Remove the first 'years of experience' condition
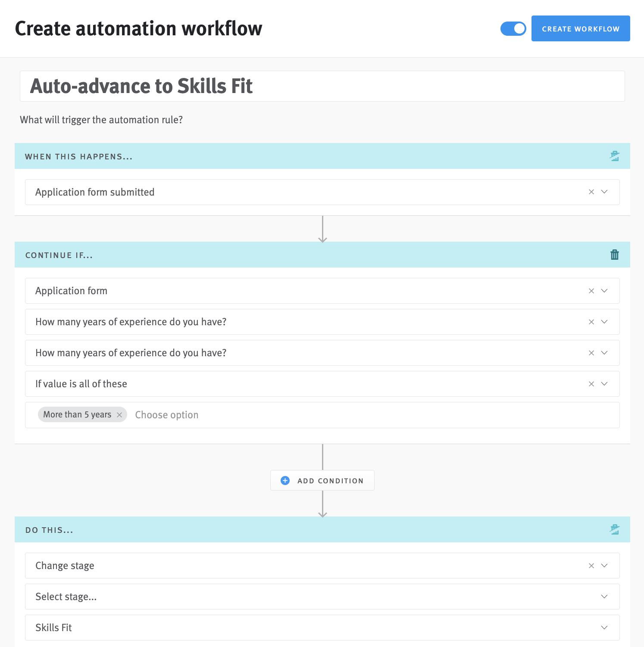Viewport: 644px width, 647px height. tap(591, 322)
